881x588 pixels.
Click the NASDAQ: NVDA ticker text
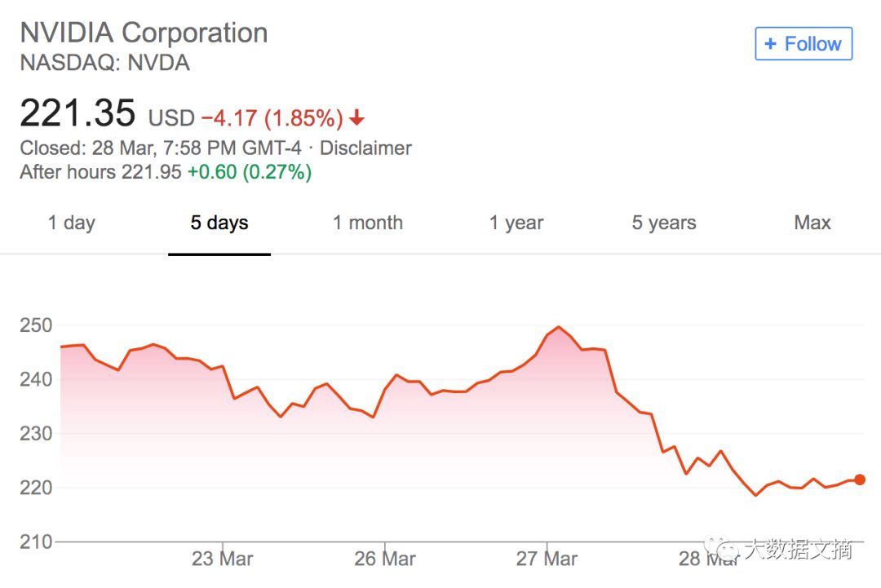104,63
